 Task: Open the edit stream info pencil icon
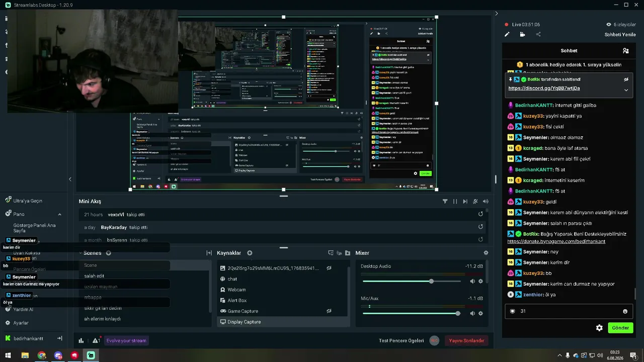point(507,35)
